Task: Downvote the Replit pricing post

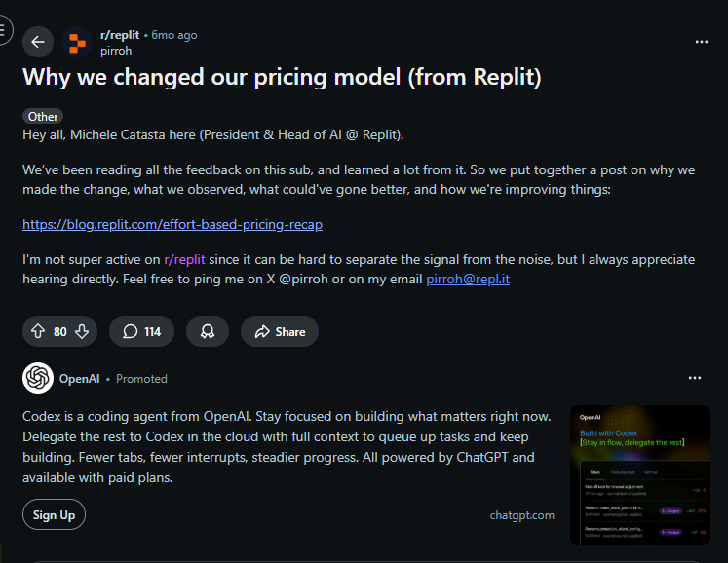Action: pos(82,331)
